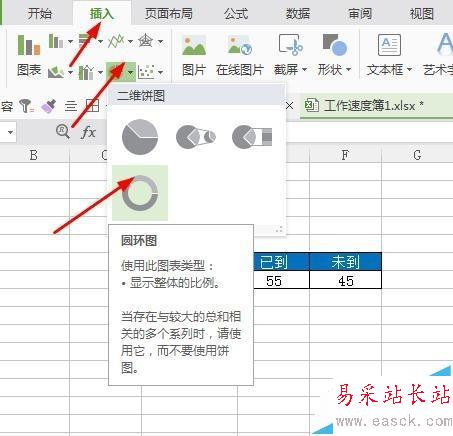This screenshot has width=453, height=436.
Task: Select column header B
Action: coord(34,155)
